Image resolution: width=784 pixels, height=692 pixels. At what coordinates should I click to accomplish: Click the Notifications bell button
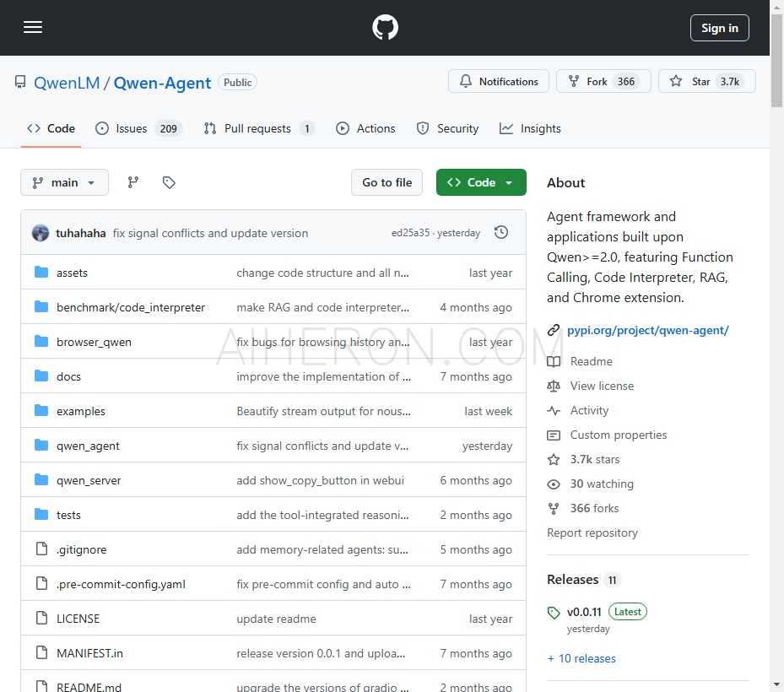pos(499,82)
